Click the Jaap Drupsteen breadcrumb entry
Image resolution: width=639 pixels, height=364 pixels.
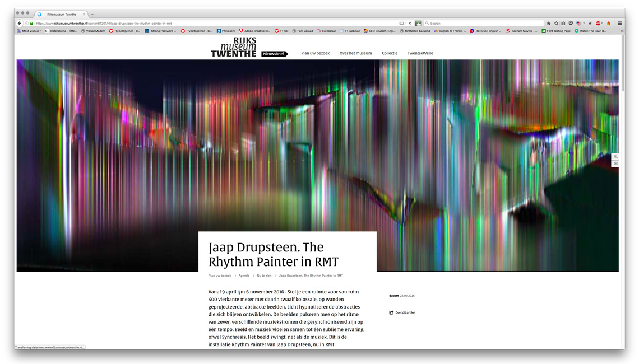[x=311, y=276]
